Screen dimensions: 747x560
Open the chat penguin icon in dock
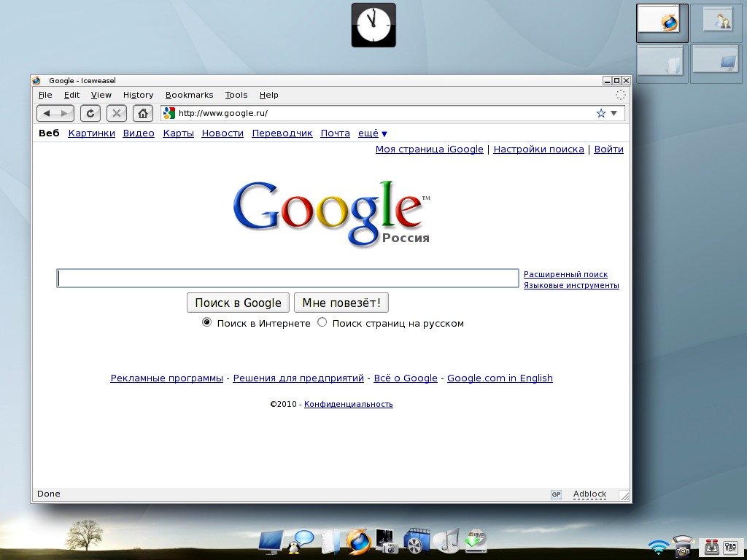click(x=301, y=542)
